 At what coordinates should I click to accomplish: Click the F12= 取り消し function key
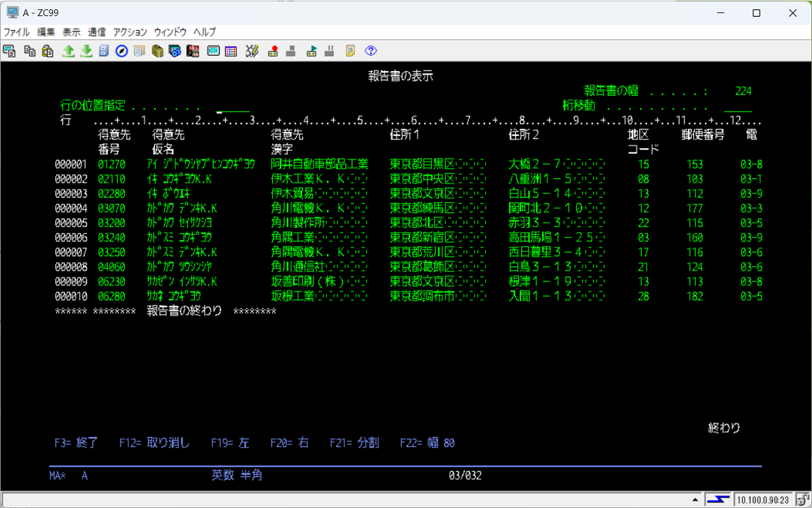pos(155,443)
